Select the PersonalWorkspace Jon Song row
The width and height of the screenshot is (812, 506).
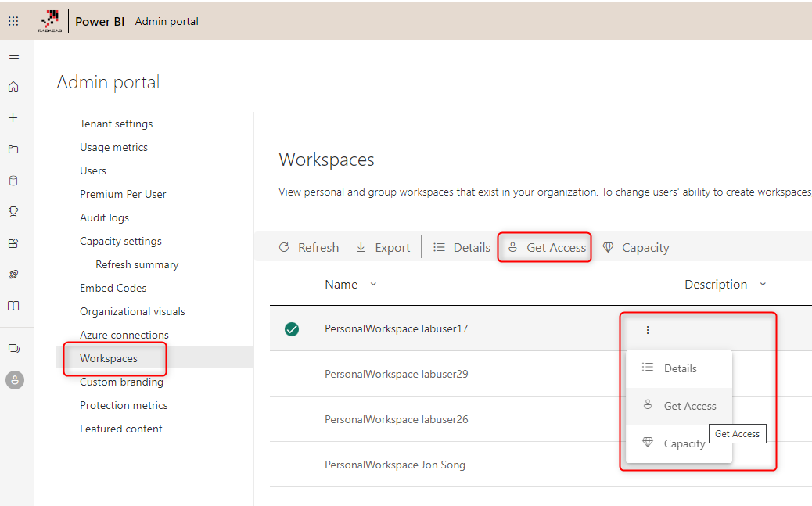(x=394, y=465)
